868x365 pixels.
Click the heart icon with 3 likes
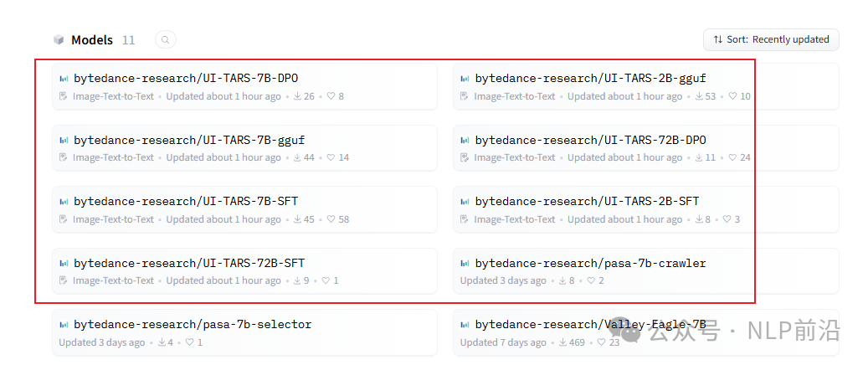(727, 219)
